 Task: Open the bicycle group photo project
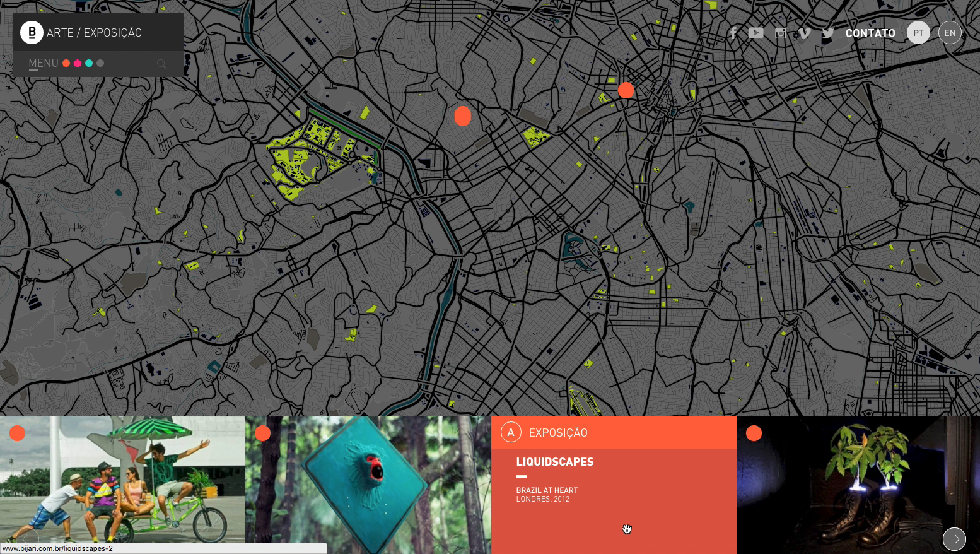coord(122,485)
